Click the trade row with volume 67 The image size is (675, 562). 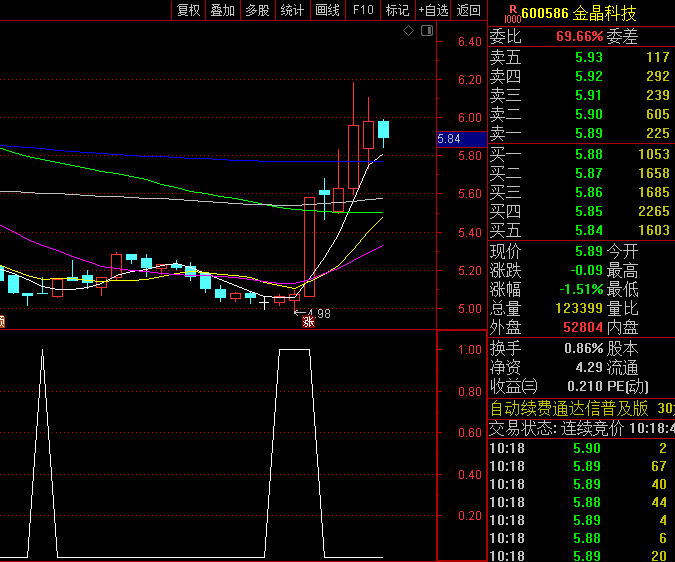point(582,466)
